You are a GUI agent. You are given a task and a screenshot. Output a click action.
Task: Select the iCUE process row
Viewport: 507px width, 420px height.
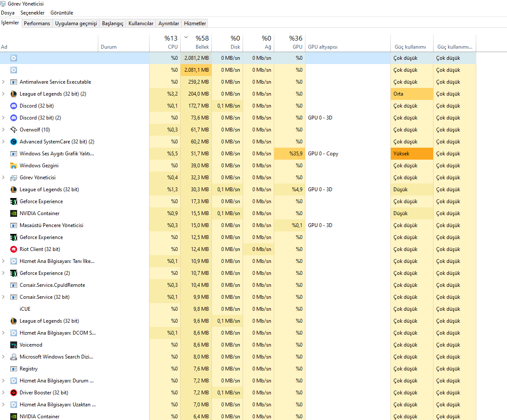coord(238,309)
